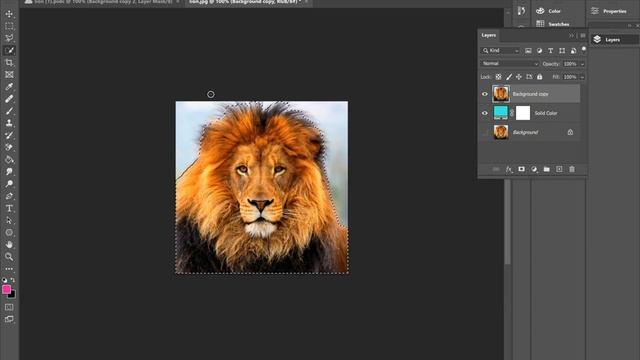Select the Spot Healing Brush tool

point(9,99)
